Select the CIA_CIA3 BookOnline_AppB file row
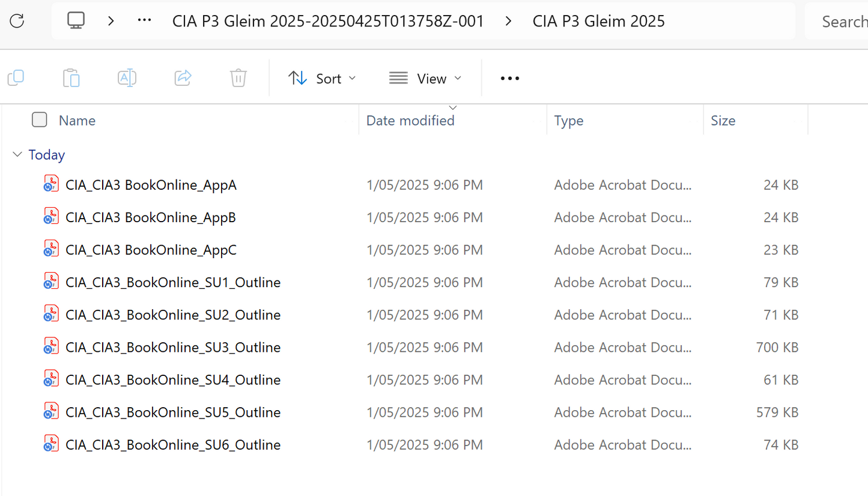This screenshot has width=868, height=496. (150, 217)
